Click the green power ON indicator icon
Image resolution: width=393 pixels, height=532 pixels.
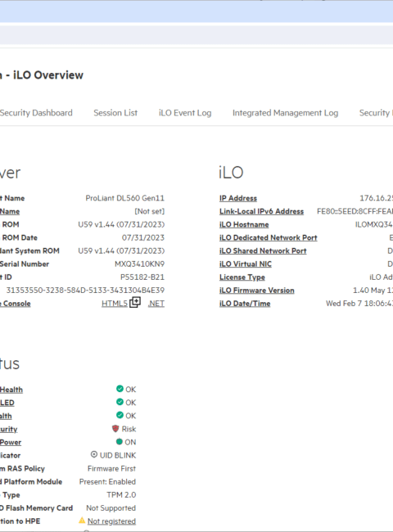click(119, 442)
